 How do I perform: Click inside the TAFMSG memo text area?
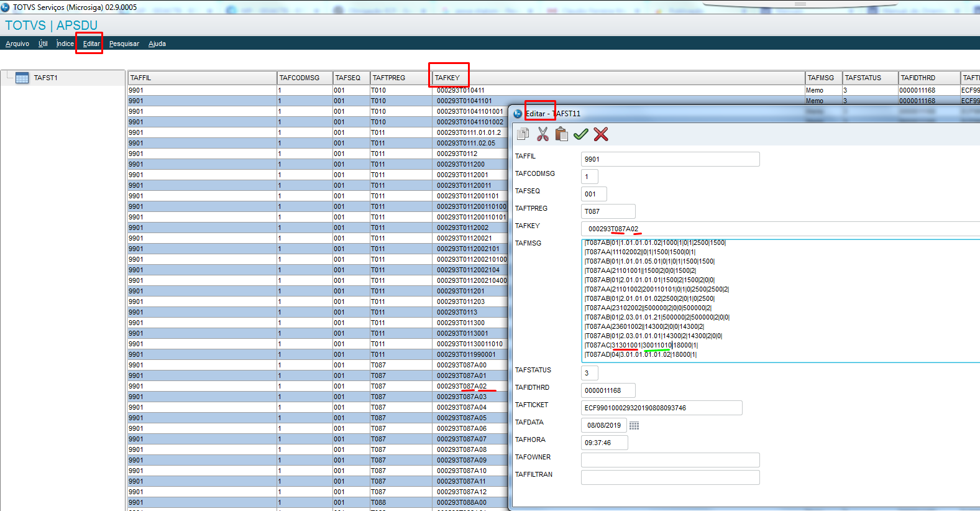click(x=781, y=301)
